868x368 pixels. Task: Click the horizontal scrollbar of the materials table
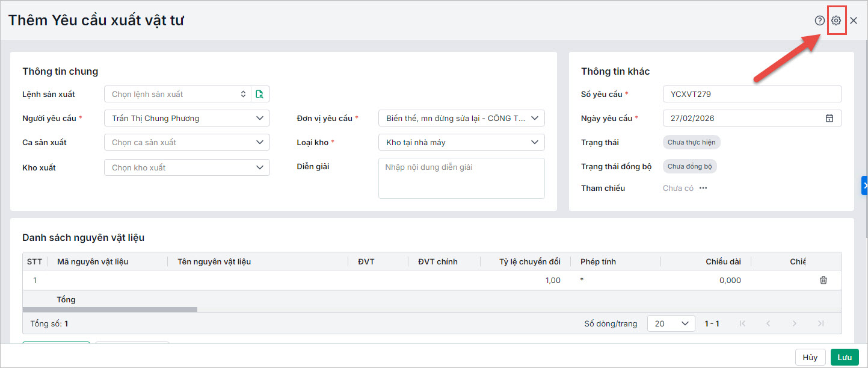(x=110, y=310)
